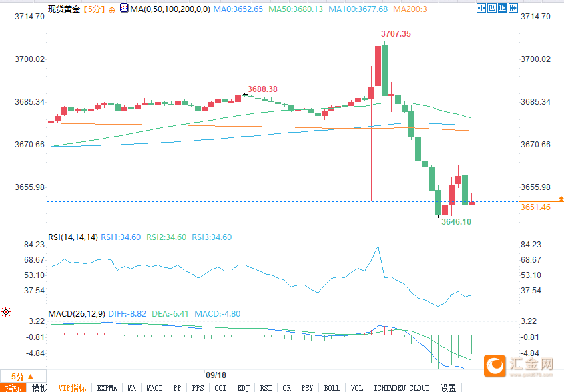Select the PP indicator tab
This screenshot has width=564, height=392.
(177, 388)
